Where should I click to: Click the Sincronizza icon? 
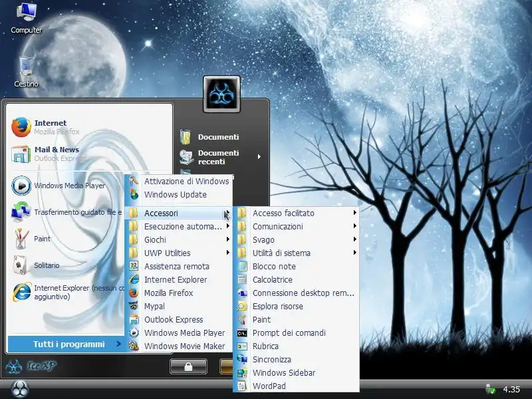242,359
